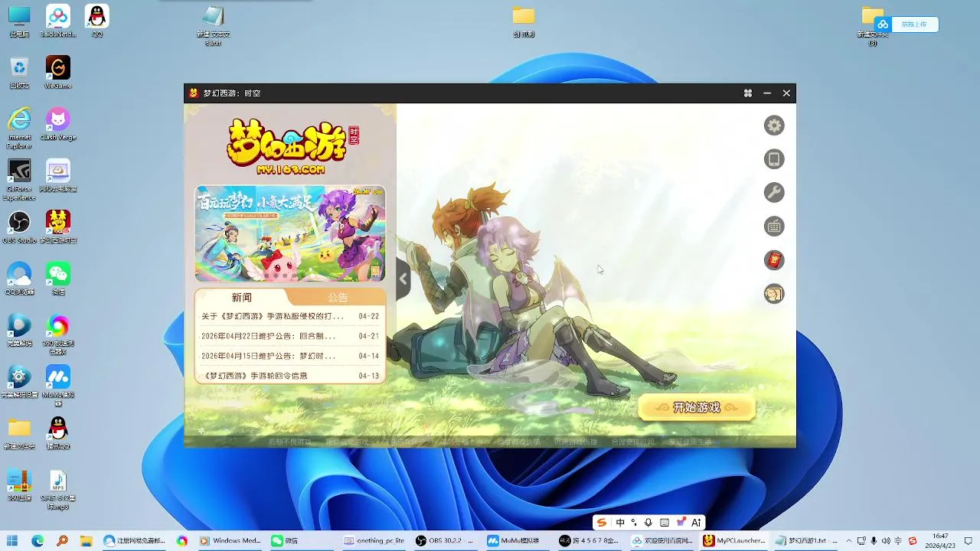Open 2026年04月15日维护公告 news item
980x551 pixels.
coord(290,356)
